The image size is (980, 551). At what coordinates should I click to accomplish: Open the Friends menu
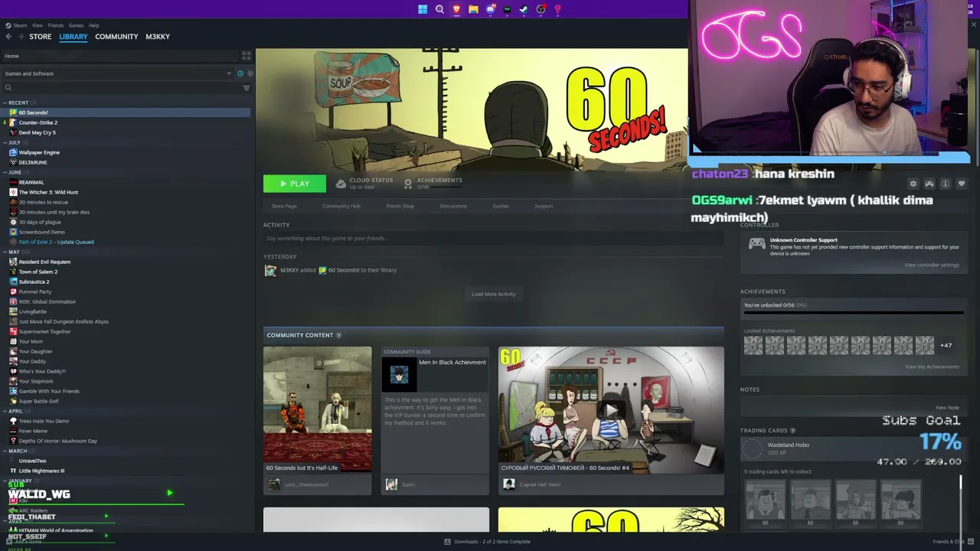coord(56,25)
